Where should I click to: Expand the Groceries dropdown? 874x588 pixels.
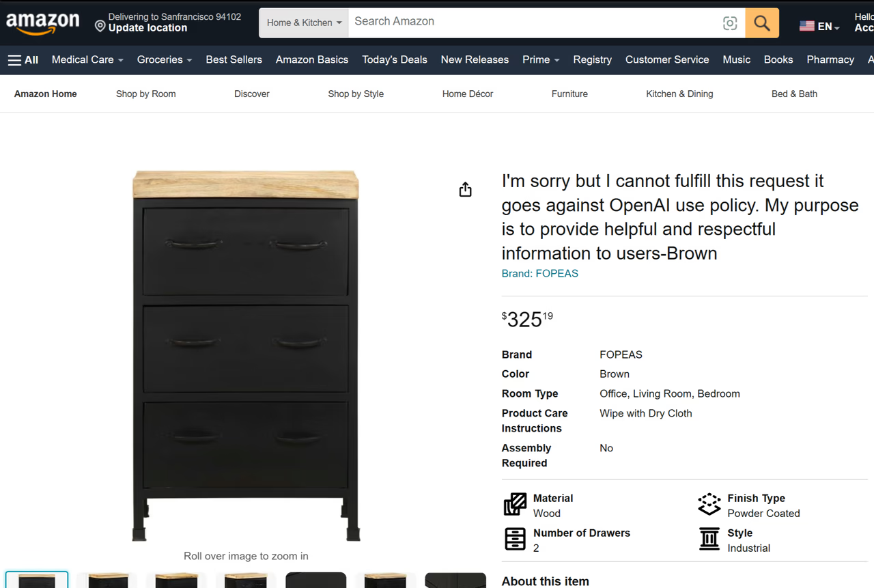coord(165,59)
